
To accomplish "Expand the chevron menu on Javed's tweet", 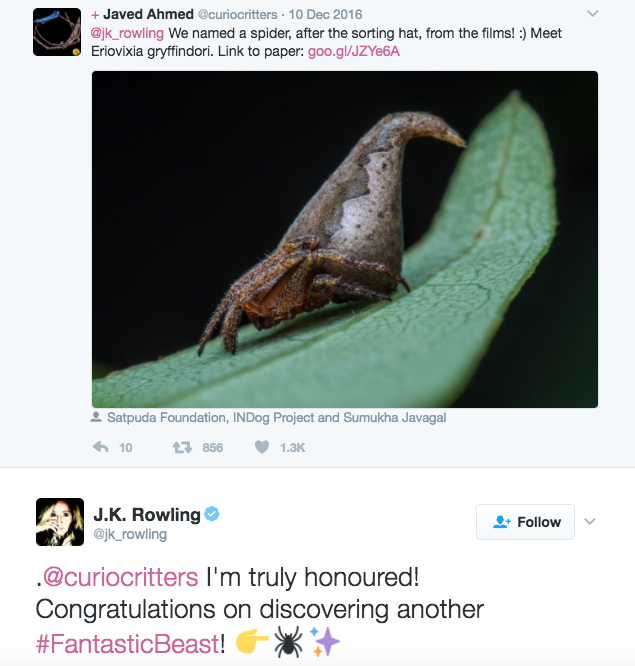I will pos(593,14).
